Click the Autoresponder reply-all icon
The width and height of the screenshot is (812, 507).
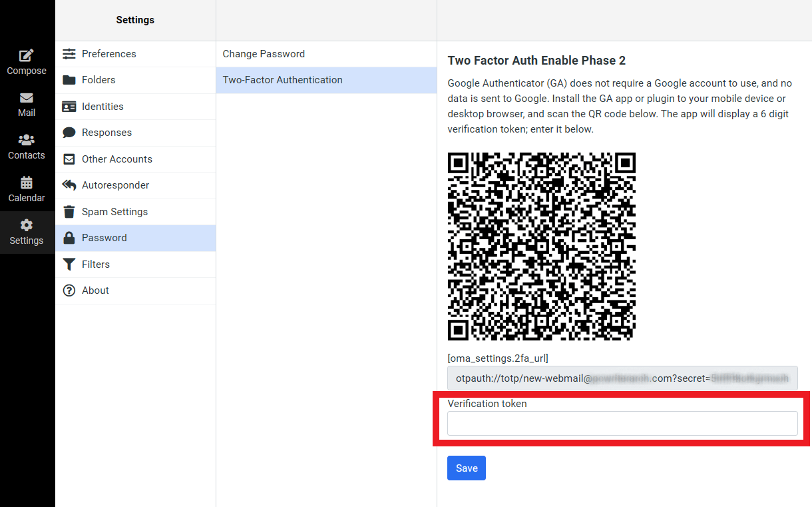(x=69, y=185)
